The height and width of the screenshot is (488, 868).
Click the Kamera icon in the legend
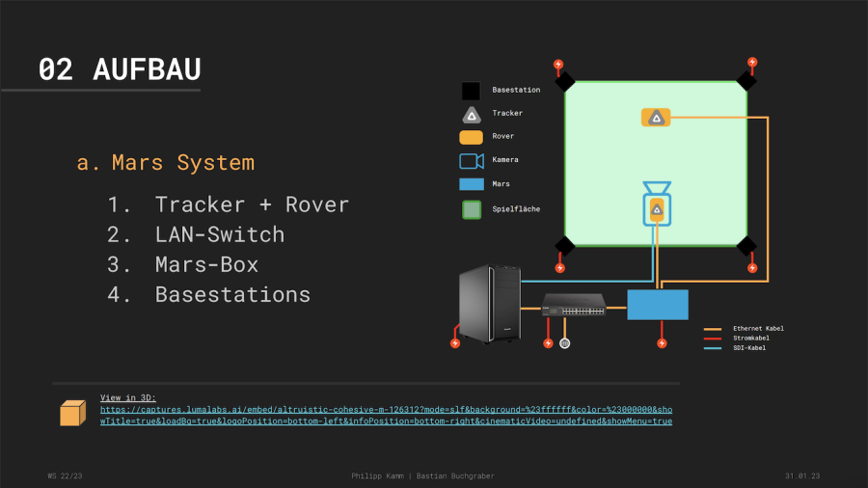click(x=471, y=160)
